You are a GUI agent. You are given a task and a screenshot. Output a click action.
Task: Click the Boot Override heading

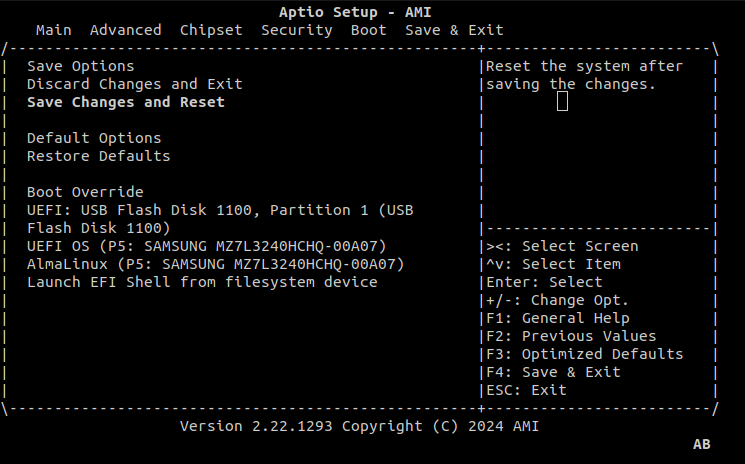pyautogui.click(x=85, y=192)
